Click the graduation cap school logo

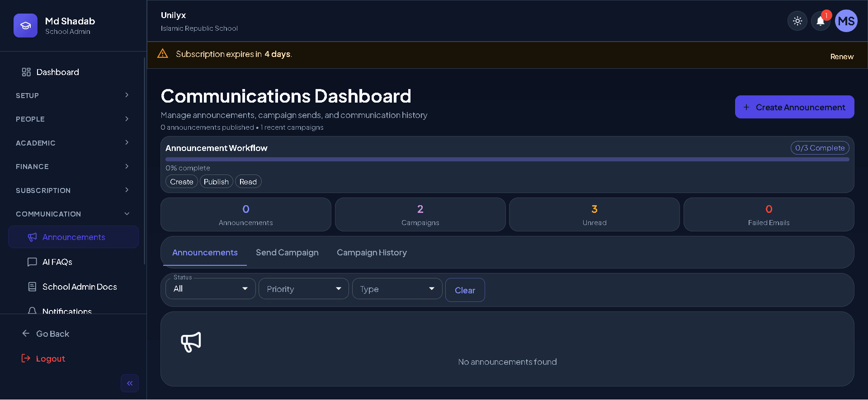[x=25, y=25]
